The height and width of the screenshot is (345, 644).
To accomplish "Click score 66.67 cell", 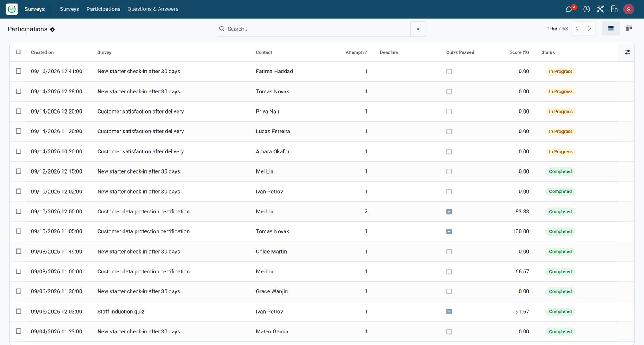I will pyautogui.click(x=522, y=272).
